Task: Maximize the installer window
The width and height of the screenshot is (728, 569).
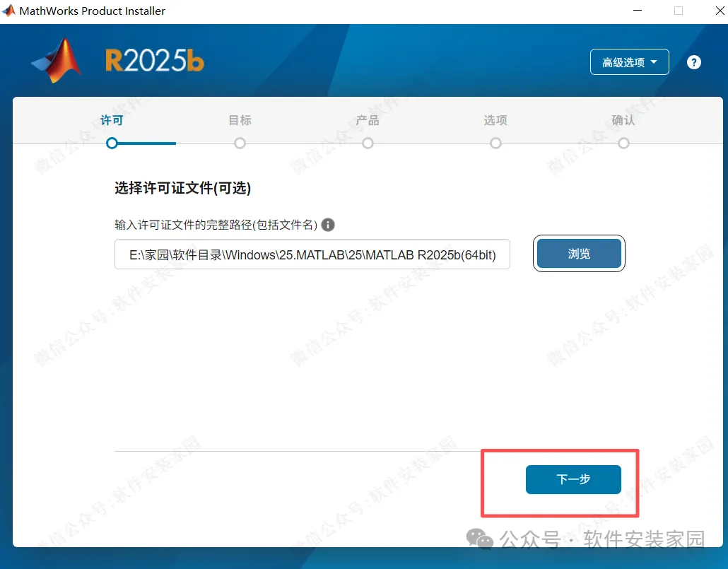Action: tap(679, 10)
